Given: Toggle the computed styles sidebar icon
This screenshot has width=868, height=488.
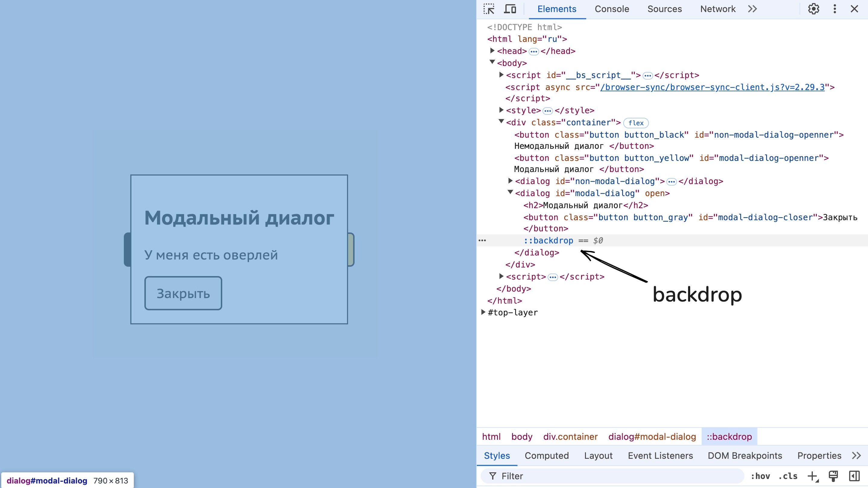Looking at the screenshot, I should click(x=854, y=476).
